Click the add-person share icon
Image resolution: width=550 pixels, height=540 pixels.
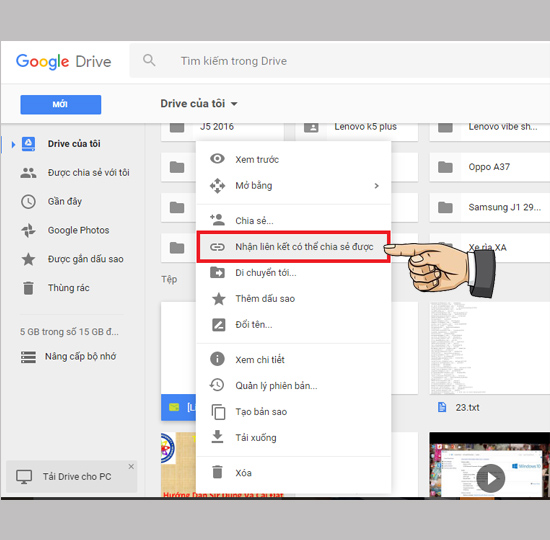pos(217,220)
